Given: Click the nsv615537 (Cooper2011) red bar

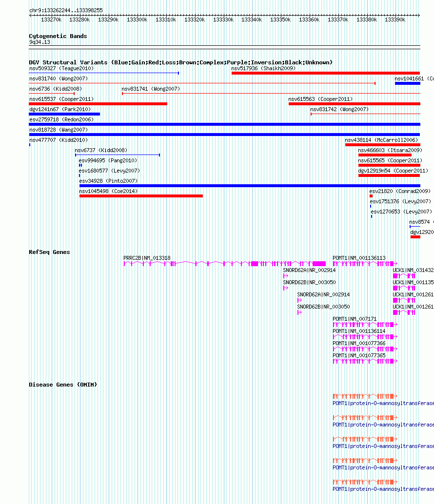Looking at the screenshot, I should click(98, 104).
